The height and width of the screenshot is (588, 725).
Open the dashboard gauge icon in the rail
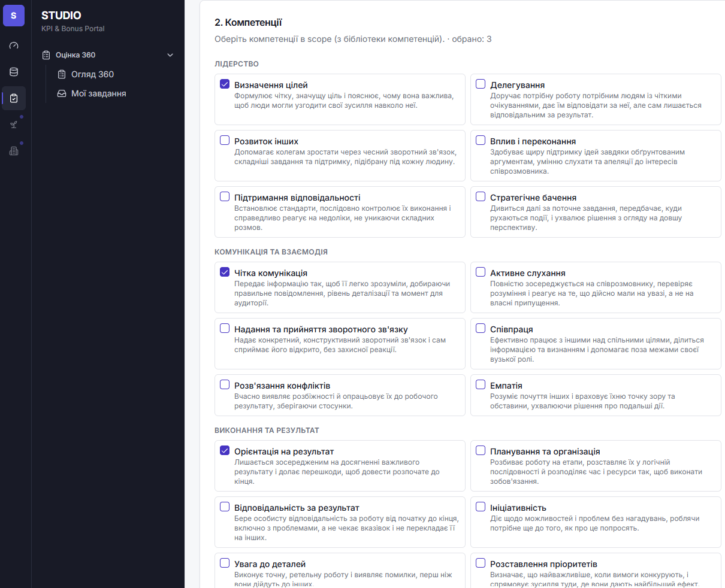[x=14, y=46]
